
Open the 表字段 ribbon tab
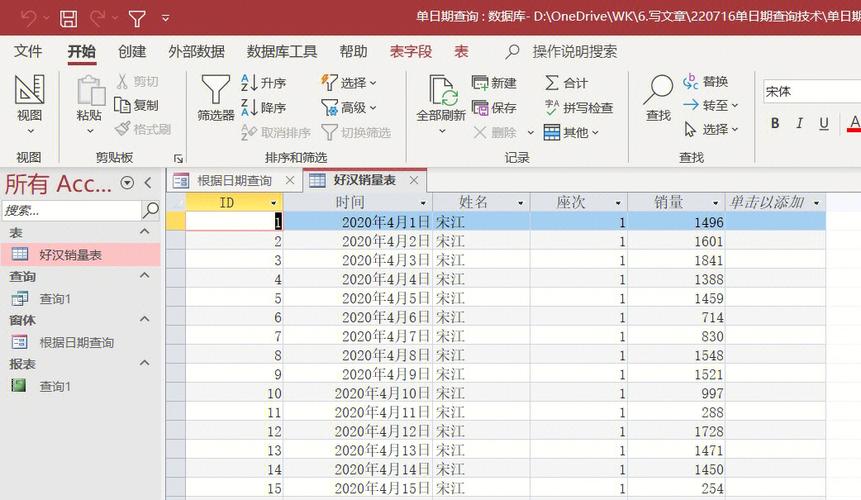click(x=411, y=52)
